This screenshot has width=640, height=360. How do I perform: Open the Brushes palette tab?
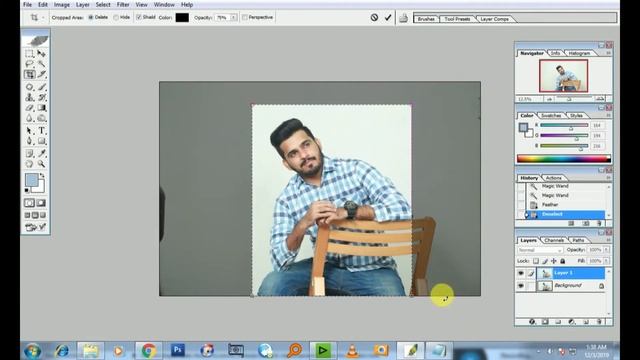coord(426,19)
